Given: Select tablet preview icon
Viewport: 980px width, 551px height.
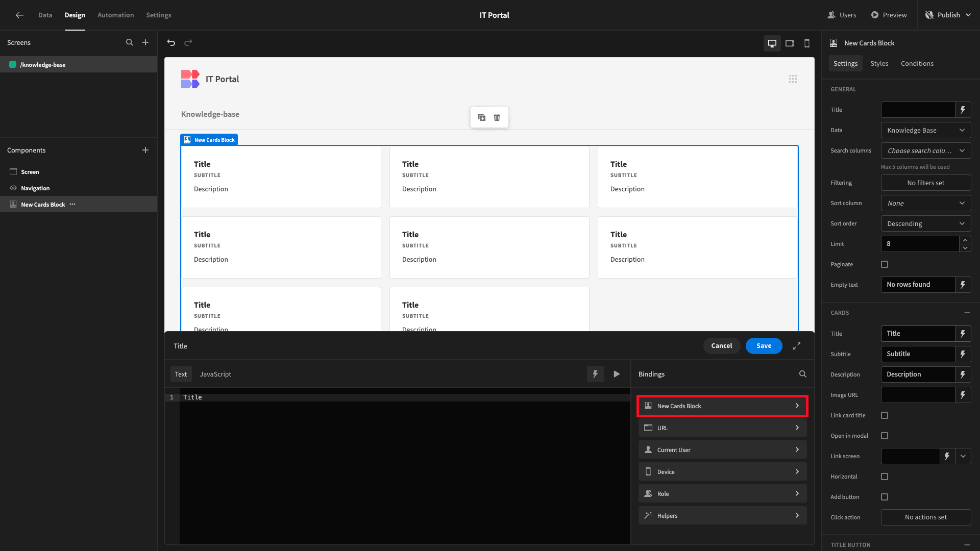Looking at the screenshot, I should 790,43.
